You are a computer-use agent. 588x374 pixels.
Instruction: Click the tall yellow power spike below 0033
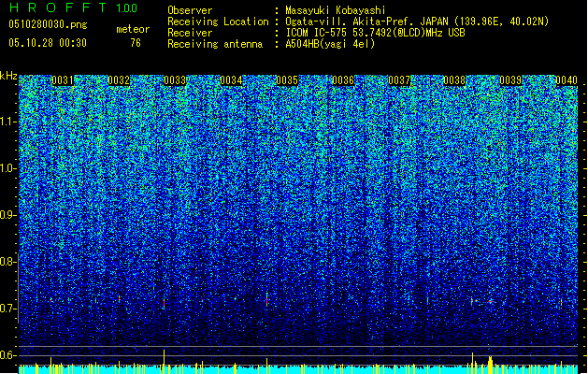[x=164, y=361]
